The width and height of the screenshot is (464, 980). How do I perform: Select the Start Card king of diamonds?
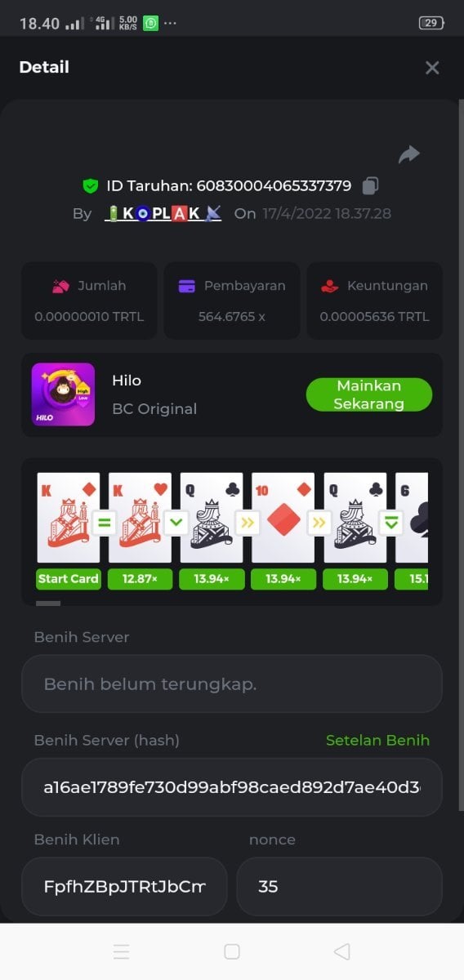click(x=69, y=518)
